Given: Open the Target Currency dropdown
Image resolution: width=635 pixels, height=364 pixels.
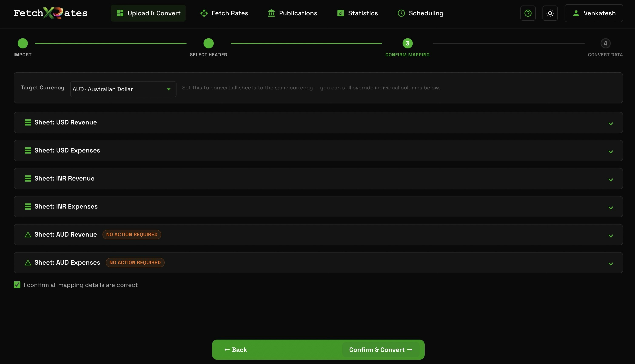Looking at the screenshot, I should (123, 89).
